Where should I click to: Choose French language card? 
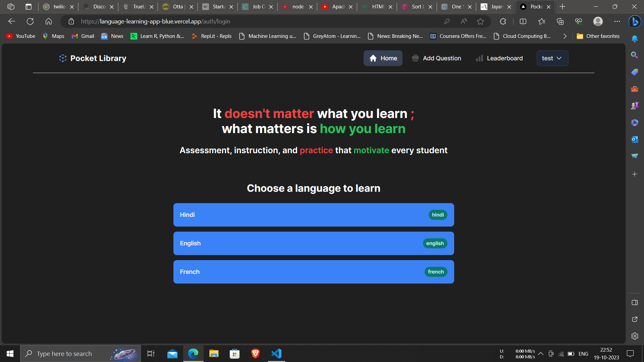(313, 272)
